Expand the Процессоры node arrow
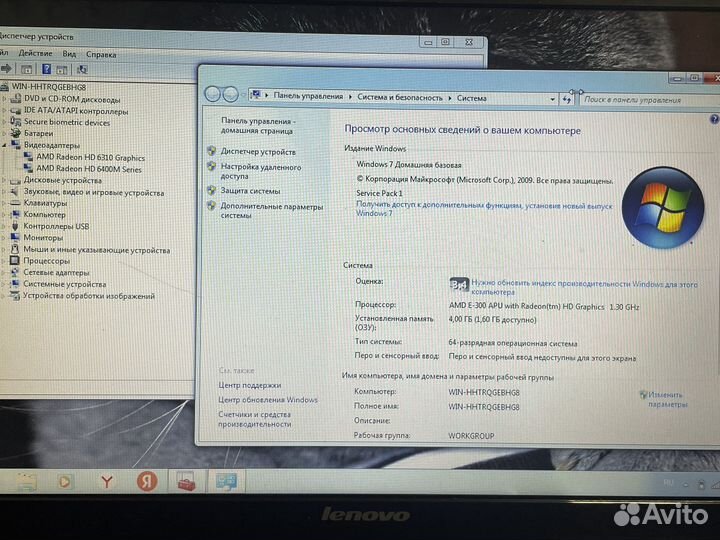This screenshot has width=720, height=540. pos(3,261)
